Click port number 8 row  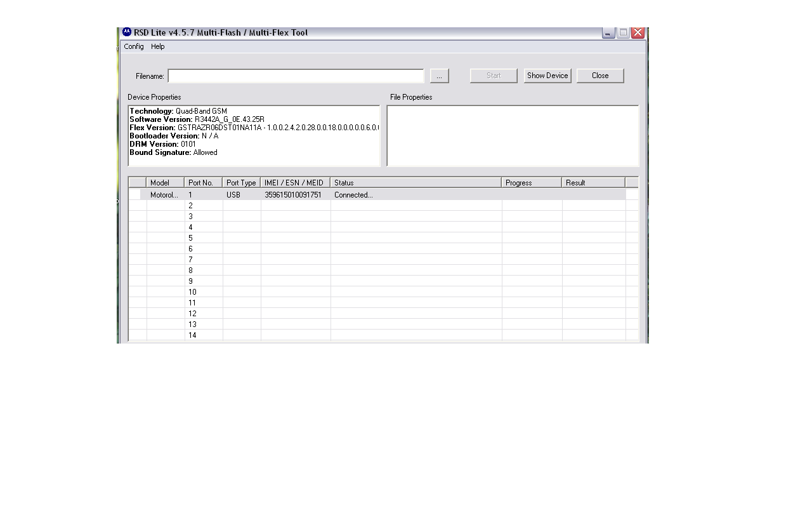383,271
